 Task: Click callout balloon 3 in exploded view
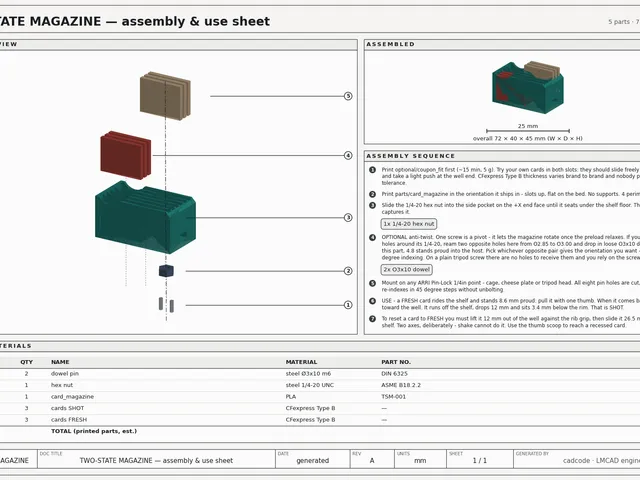348,218
